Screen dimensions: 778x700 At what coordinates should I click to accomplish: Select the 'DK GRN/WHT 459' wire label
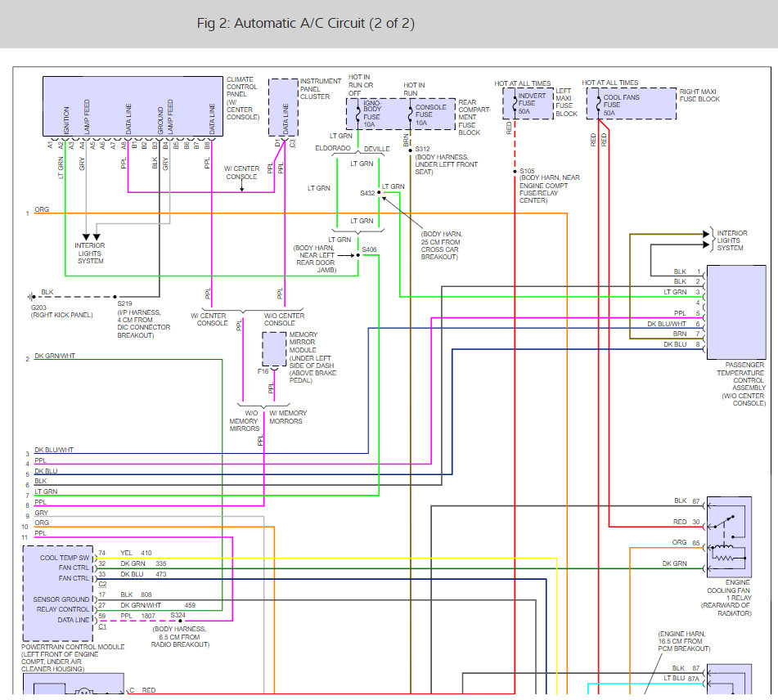coord(158,605)
